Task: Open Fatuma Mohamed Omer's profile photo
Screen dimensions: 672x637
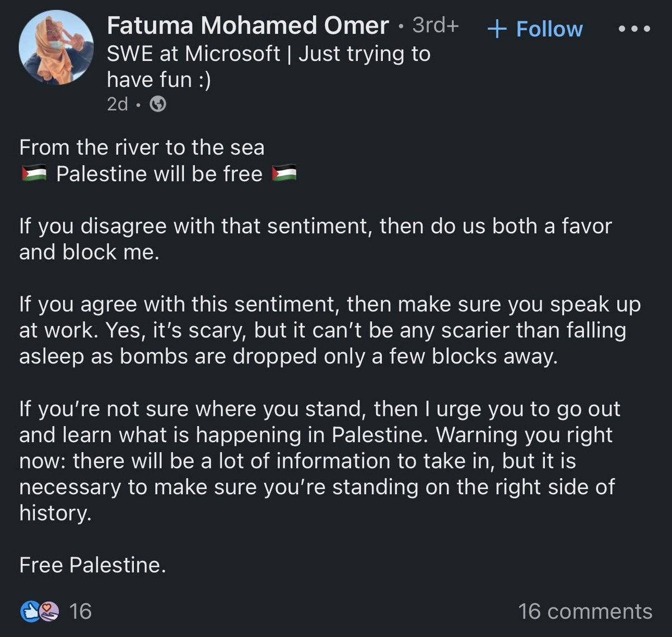Action: point(56,47)
